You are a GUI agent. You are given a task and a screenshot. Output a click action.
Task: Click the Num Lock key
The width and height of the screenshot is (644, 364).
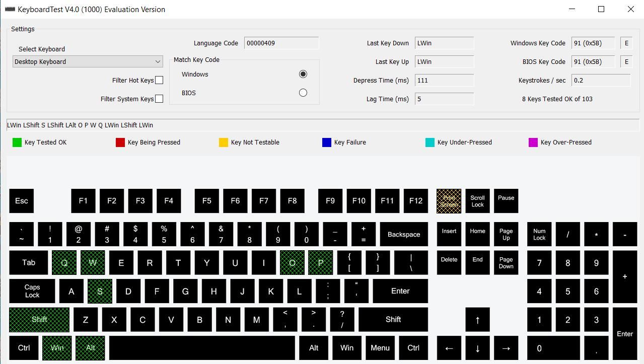pos(539,235)
